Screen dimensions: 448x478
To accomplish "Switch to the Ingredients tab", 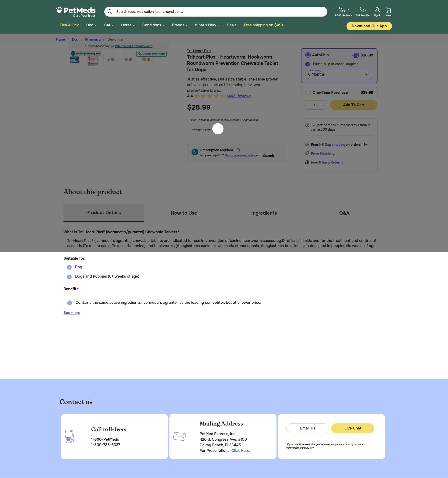I will (264, 213).
